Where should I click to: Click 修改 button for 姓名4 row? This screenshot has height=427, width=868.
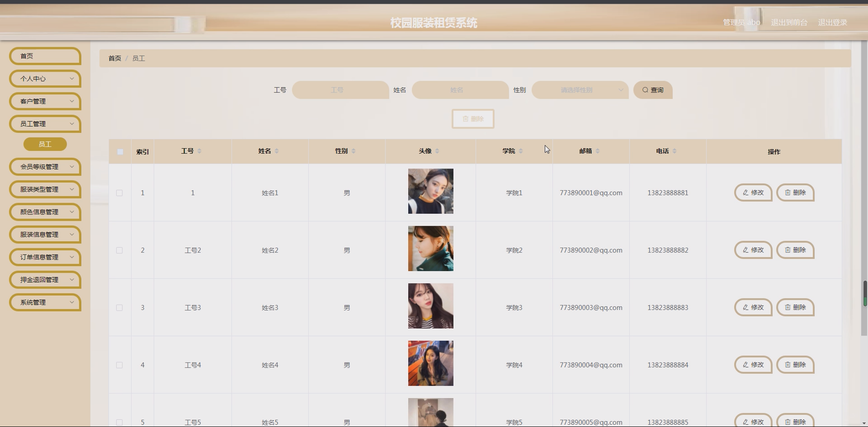753,364
